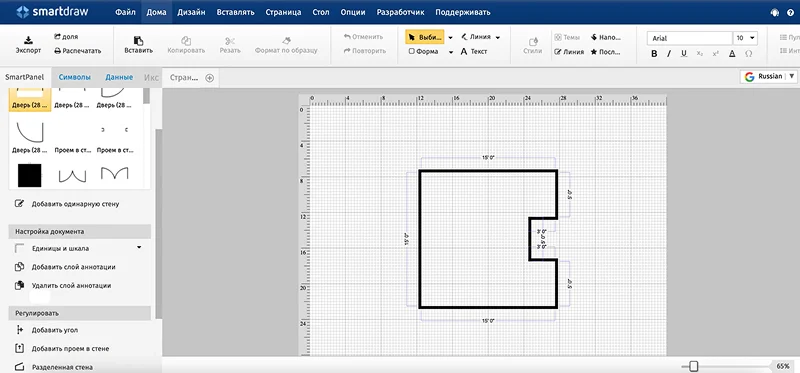Open the help question-mark icon

pos(790,13)
